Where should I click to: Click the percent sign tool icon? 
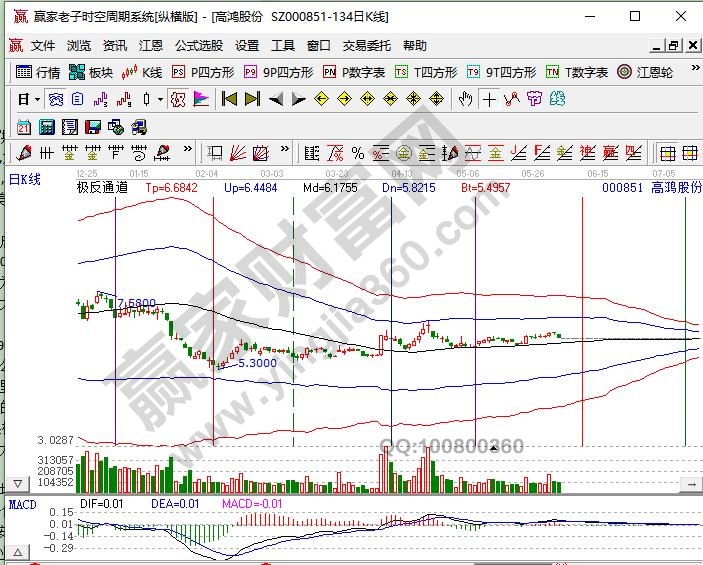(357, 153)
